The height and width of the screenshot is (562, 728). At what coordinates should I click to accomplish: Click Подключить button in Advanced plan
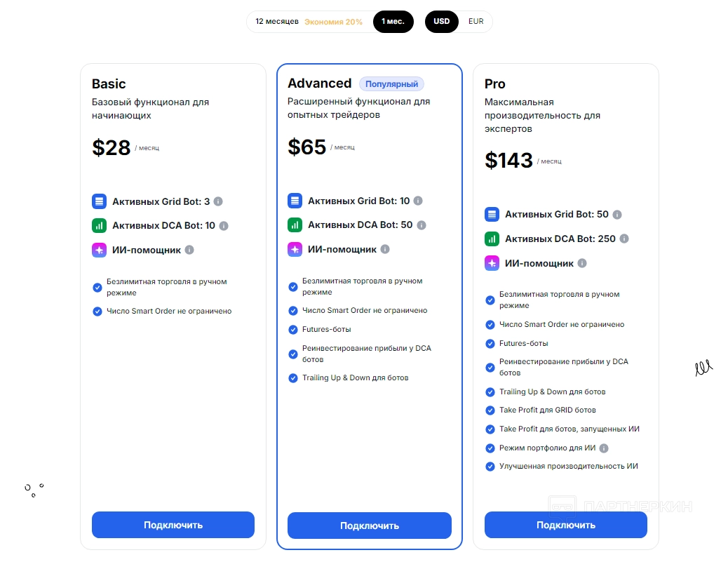370,526
